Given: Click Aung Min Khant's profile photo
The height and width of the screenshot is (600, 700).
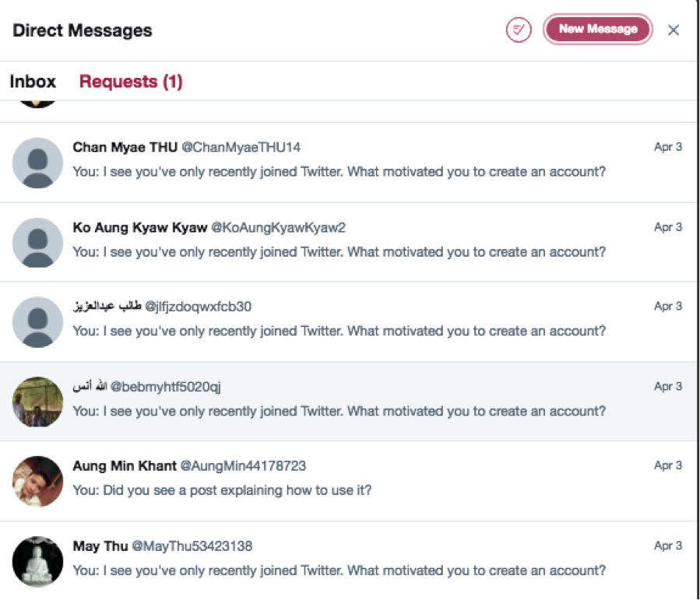Looking at the screenshot, I should pyautogui.click(x=37, y=482).
